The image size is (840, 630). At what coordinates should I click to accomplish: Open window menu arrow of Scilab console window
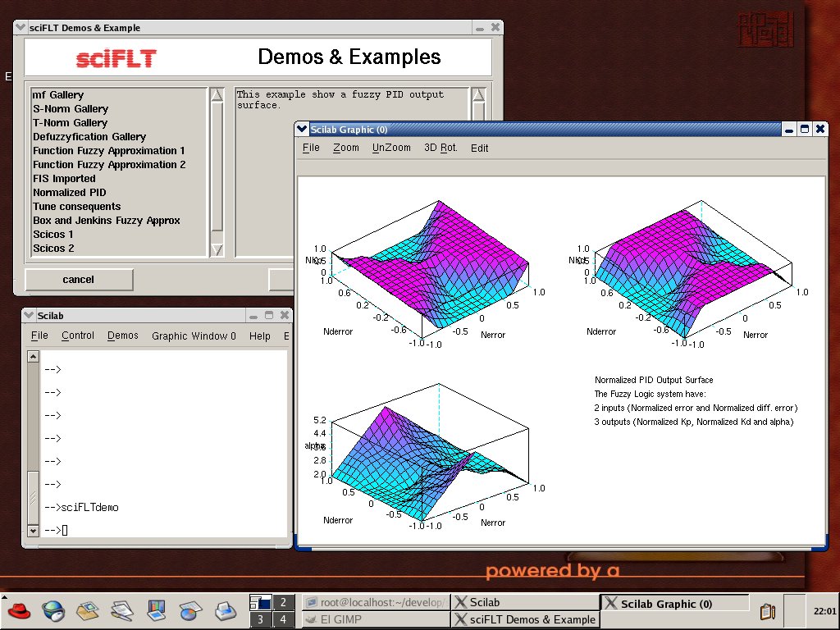pos(29,316)
